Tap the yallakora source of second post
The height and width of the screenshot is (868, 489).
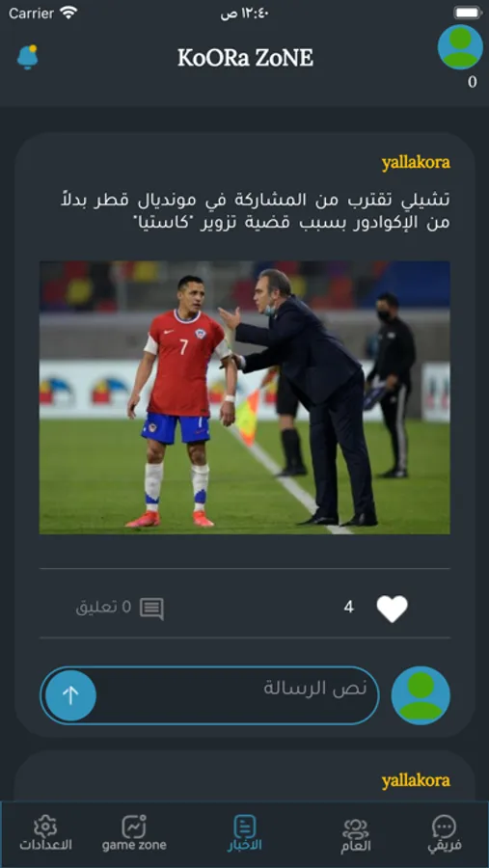[416, 780]
